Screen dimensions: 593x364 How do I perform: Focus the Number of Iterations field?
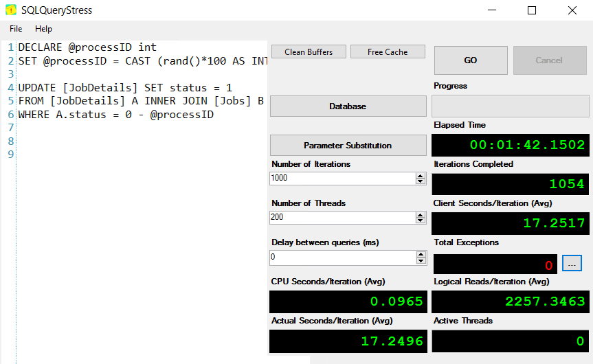pos(342,179)
